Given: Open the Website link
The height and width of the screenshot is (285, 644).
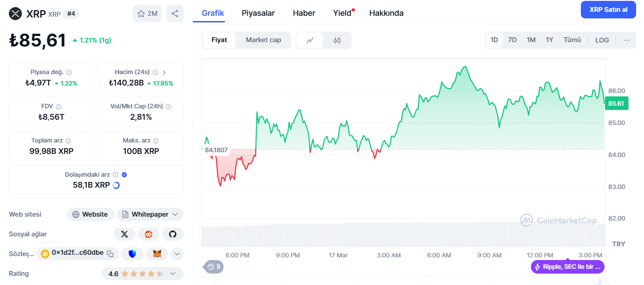Looking at the screenshot, I should click(x=90, y=214).
